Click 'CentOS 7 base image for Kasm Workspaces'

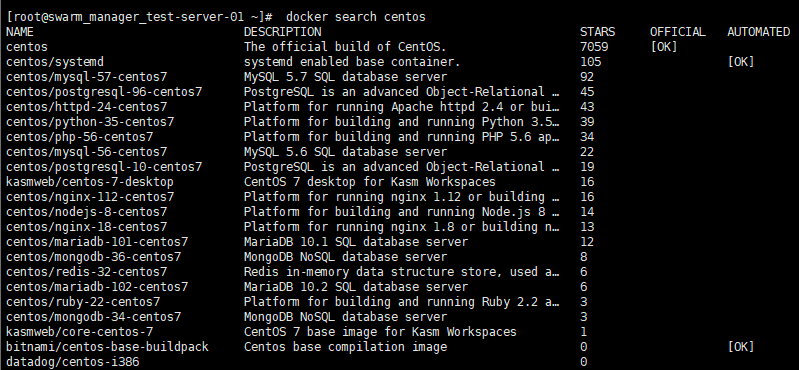(380, 332)
